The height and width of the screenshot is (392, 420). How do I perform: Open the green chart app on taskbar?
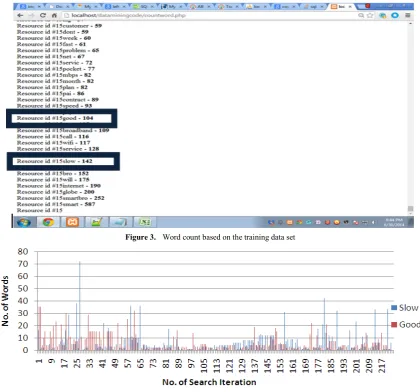[x=96, y=222]
